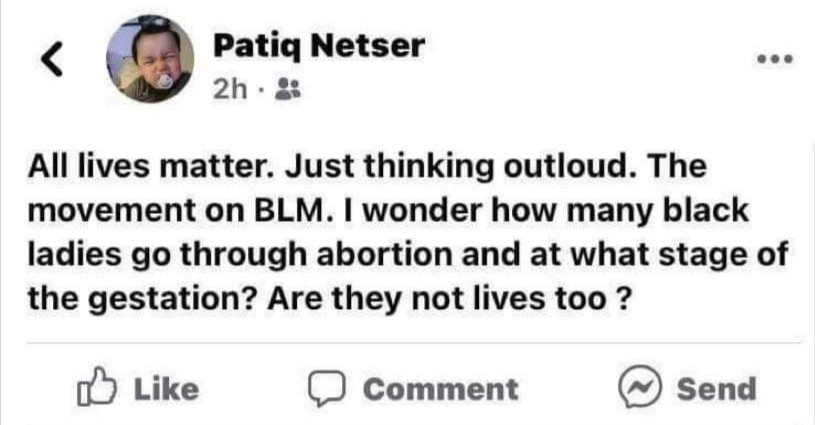This screenshot has width=815, height=425.
Task: Click the word 'gestation?' in the post
Action: coord(173,300)
